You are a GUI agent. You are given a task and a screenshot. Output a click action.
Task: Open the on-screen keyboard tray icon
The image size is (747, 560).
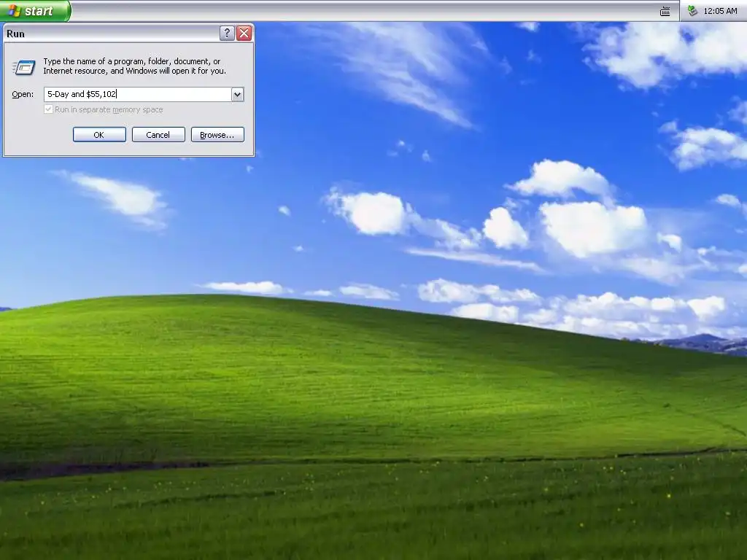pos(665,12)
